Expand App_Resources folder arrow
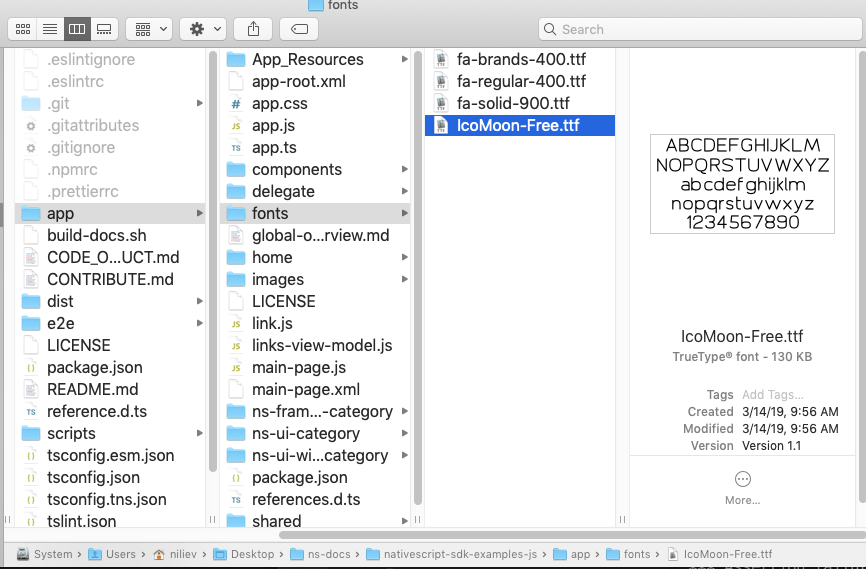This screenshot has height=569, width=866. click(x=405, y=59)
